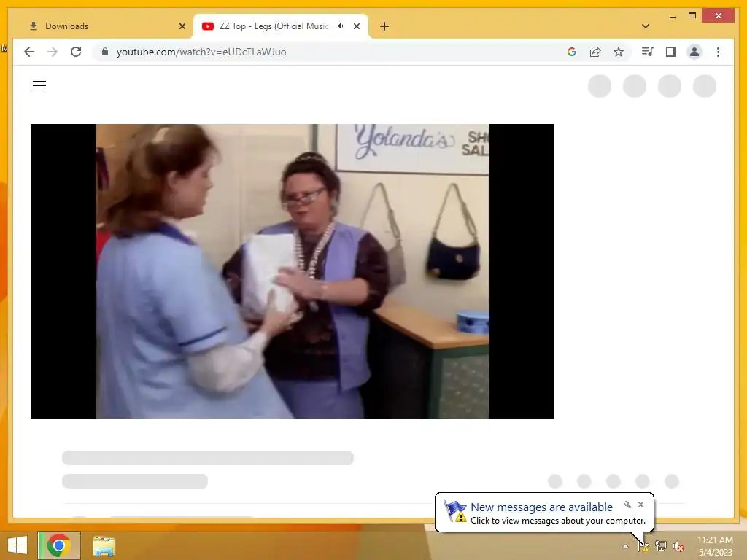
Task: Switch to the Downloads tab
Action: coord(100,26)
